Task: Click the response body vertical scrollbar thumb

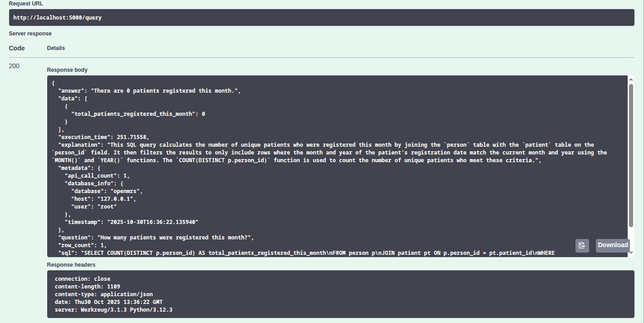Action: (x=631, y=154)
